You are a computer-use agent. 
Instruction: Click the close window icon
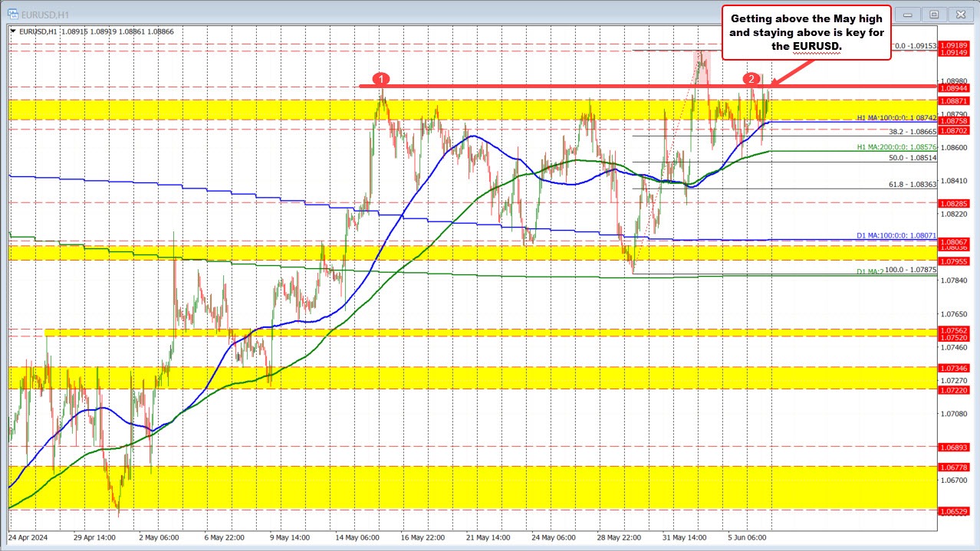[x=960, y=14]
